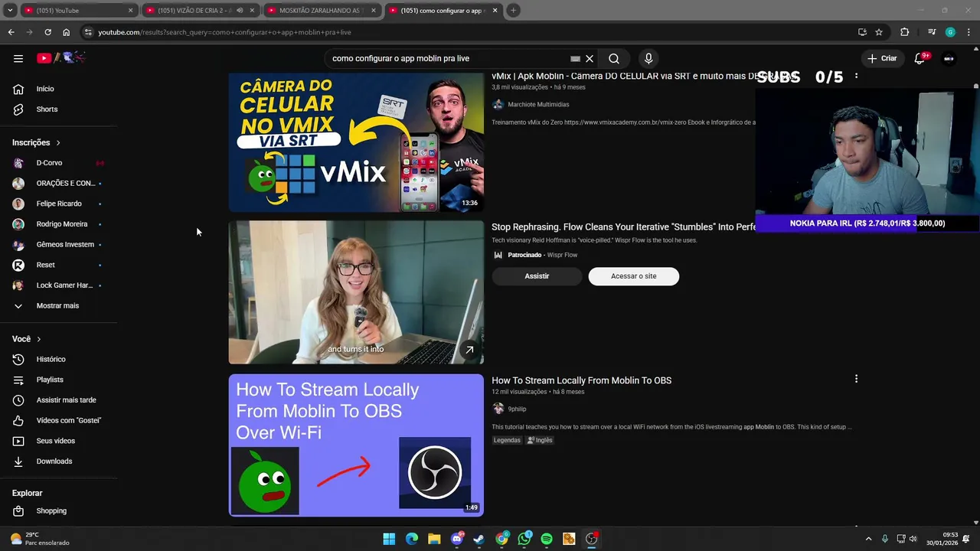The width and height of the screenshot is (980, 551).
Task: Open WhatsApp from taskbar
Action: click(x=524, y=539)
